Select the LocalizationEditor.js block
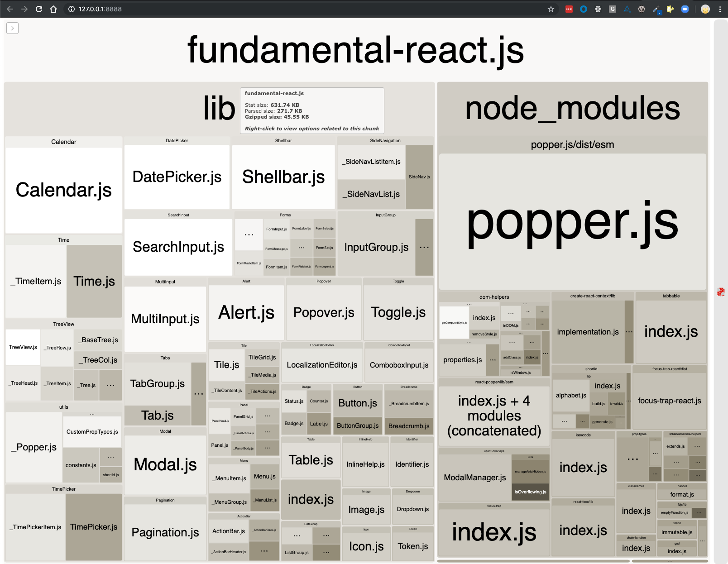Viewport: 728px width, 564px height. (x=322, y=365)
